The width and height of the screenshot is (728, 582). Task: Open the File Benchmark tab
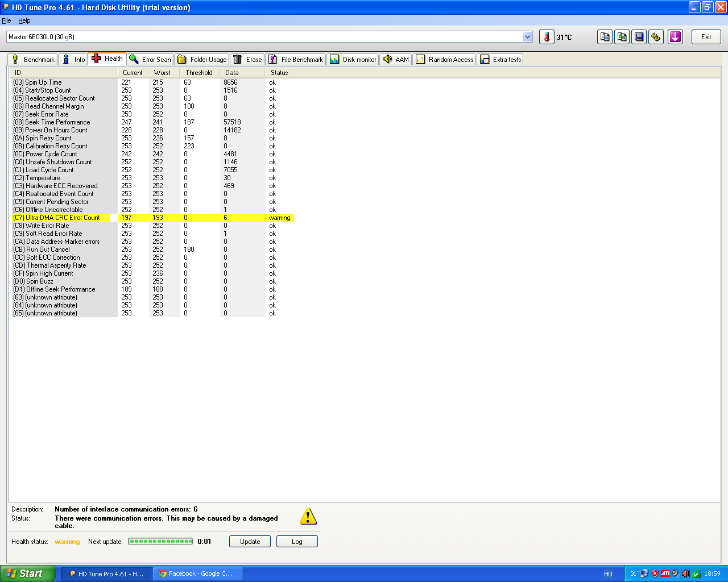point(296,59)
